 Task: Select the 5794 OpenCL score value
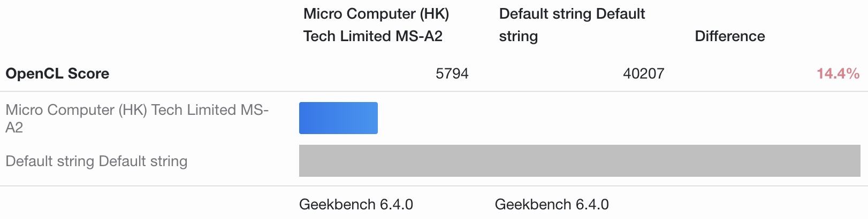tap(452, 74)
